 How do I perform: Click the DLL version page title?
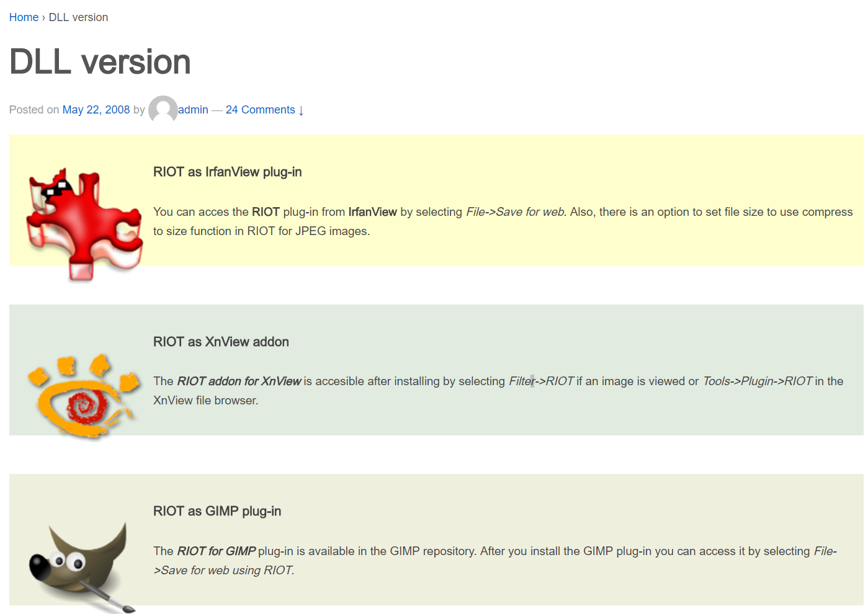tap(100, 62)
